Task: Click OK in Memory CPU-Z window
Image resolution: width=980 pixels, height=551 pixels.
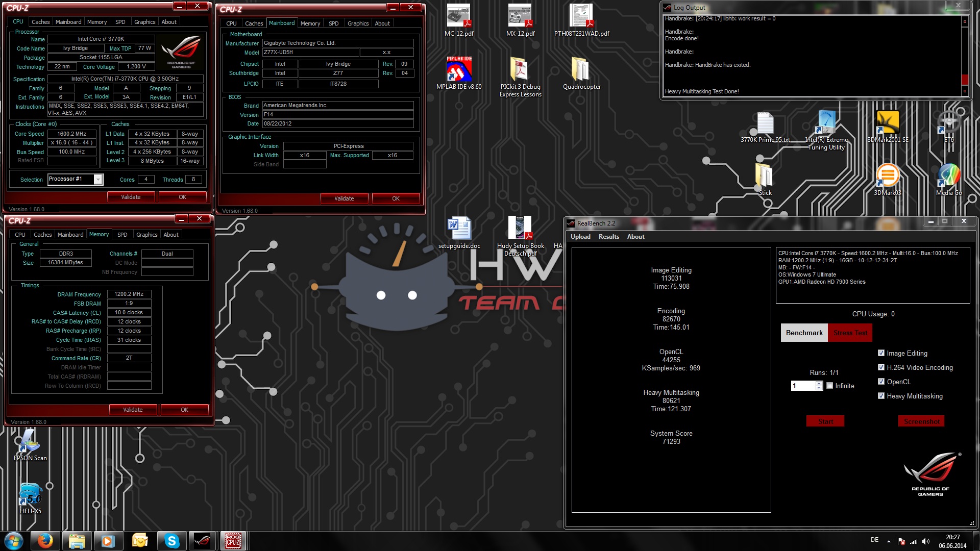Action: [x=184, y=410]
